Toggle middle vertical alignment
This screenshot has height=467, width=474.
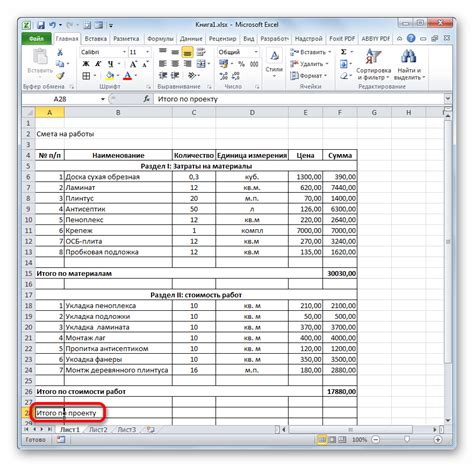[175, 52]
